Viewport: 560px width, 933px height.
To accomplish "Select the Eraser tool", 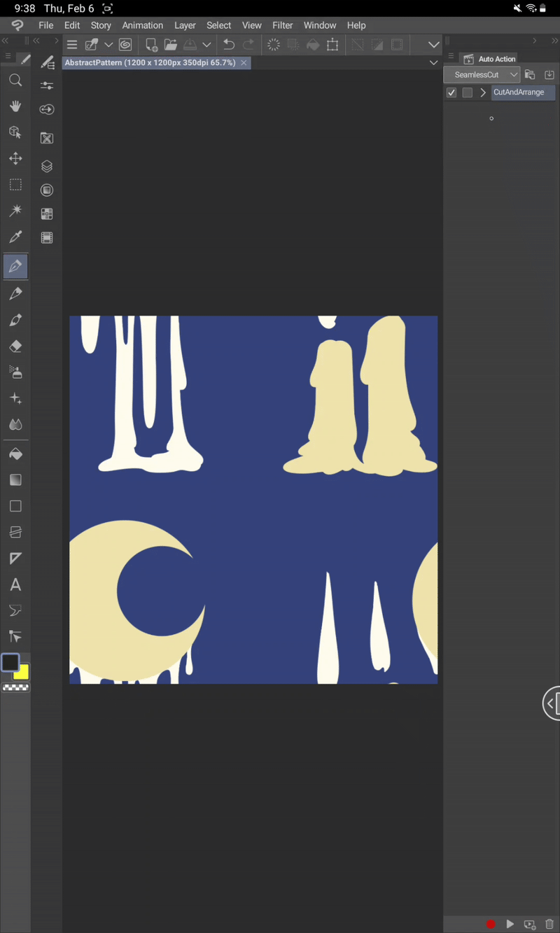I will click(15, 346).
